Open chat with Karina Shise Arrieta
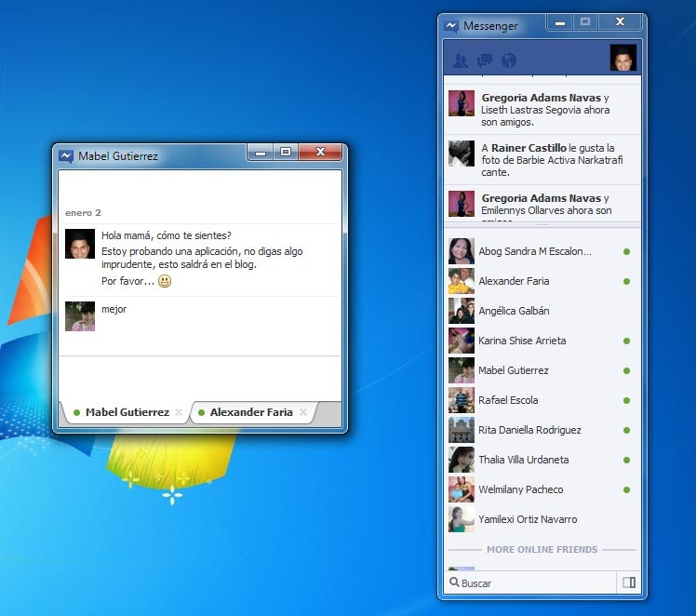Image resolution: width=696 pixels, height=616 pixels. [x=542, y=341]
